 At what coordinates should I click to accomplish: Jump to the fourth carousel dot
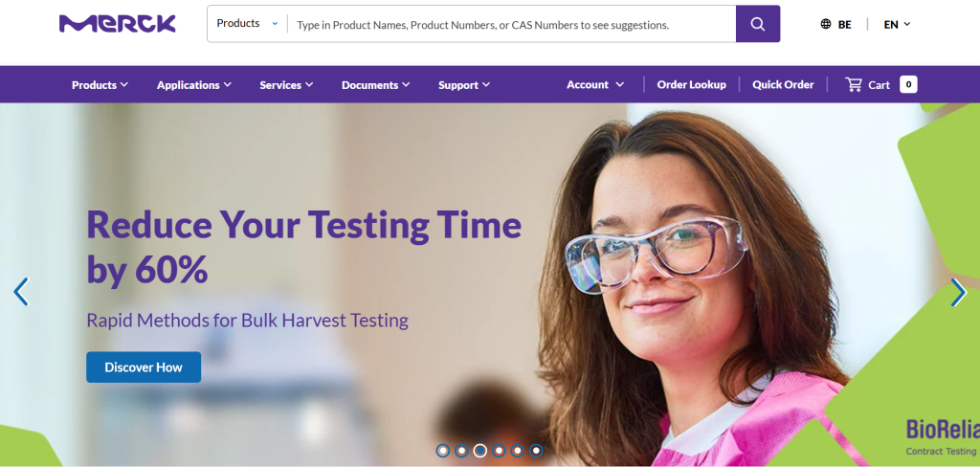tap(498, 450)
